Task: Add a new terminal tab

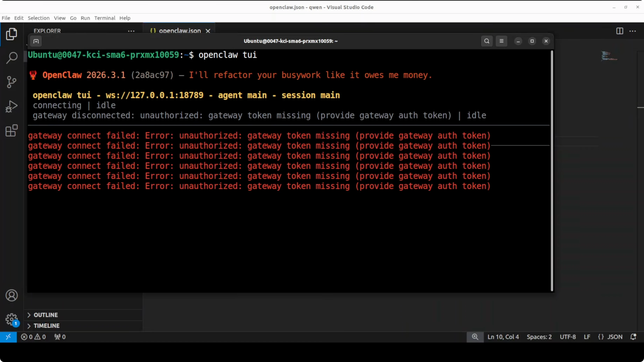Action: (x=36, y=41)
